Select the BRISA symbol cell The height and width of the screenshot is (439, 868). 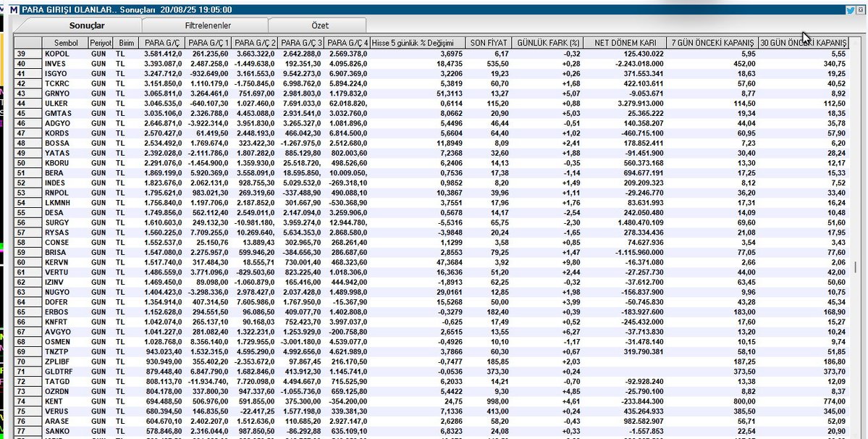(x=65, y=252)
